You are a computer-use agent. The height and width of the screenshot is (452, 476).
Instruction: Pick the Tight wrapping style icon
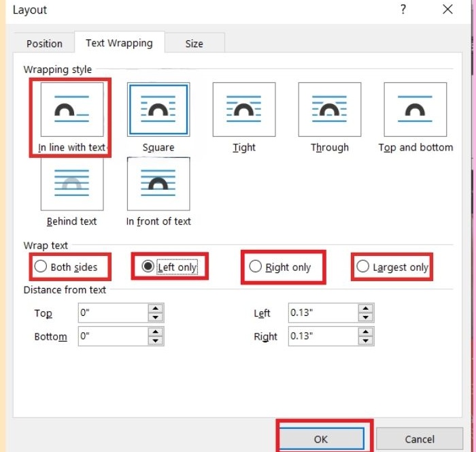click(x=243, y=110)
